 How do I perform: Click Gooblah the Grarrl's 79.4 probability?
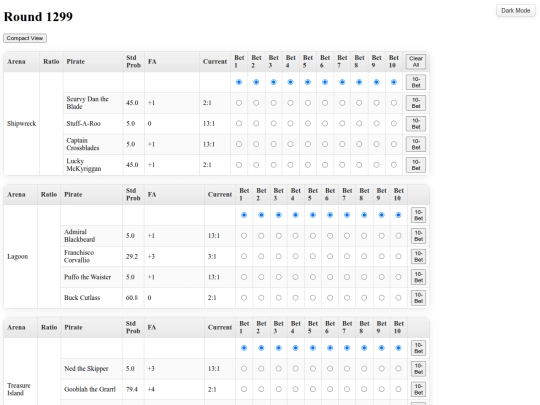(132, 390)
